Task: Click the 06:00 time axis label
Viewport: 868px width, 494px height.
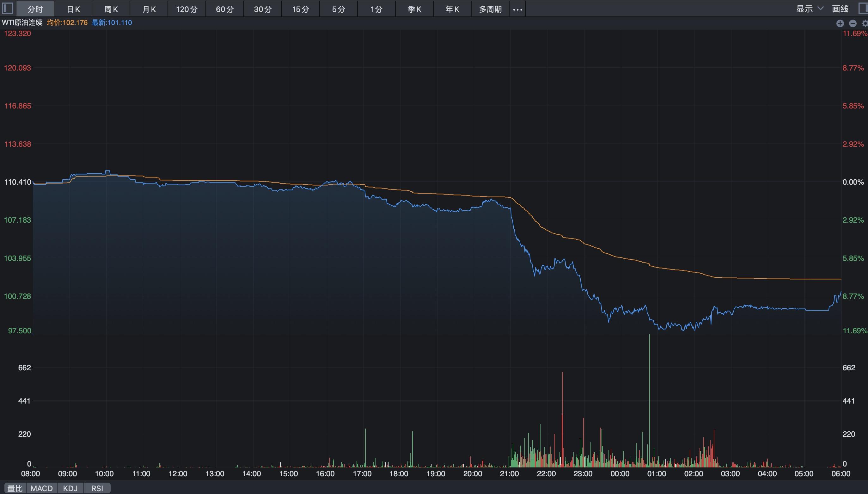Action: coord(841,474)
